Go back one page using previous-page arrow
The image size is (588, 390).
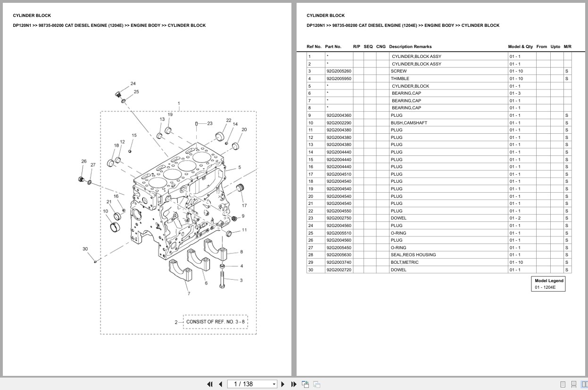pos(221,384)
